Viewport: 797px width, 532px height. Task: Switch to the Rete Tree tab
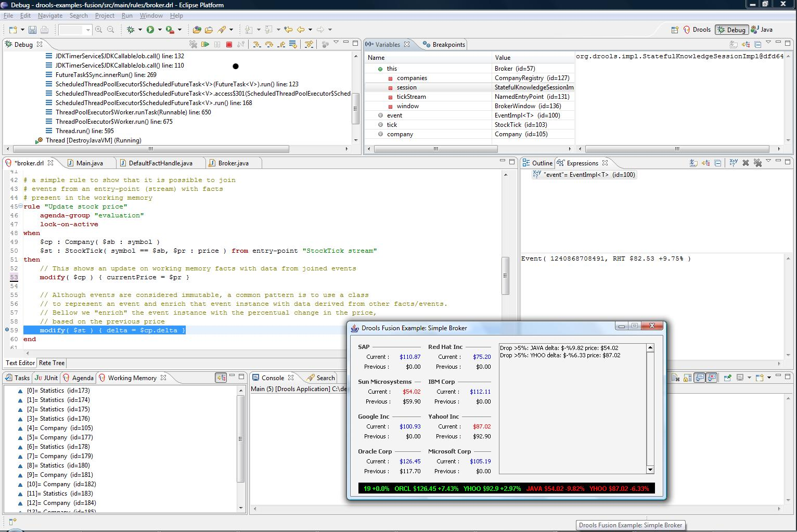click(x=52, y=363)
